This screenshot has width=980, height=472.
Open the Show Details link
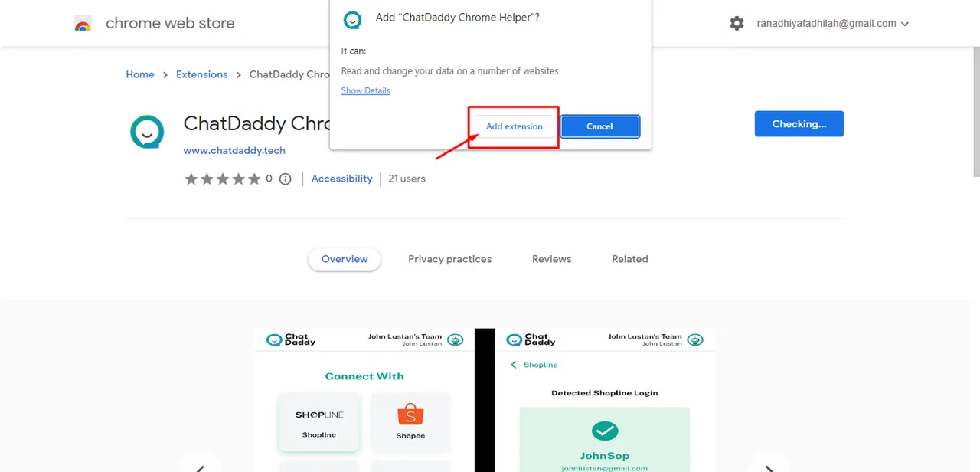(365, 90)
